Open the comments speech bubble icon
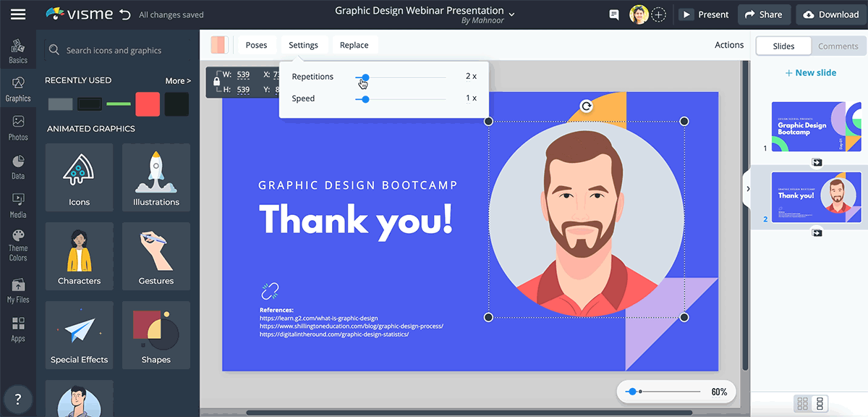Image resolution: width=868 pixels, height=417 pixels. point(614,14)
